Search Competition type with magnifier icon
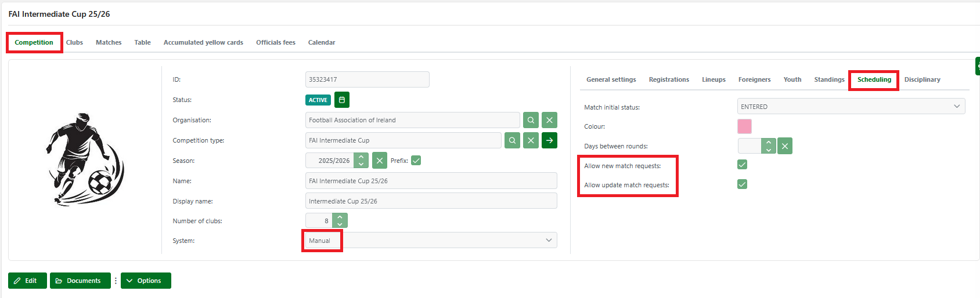This screenshot has width=980, height=298. coord(512,140)
